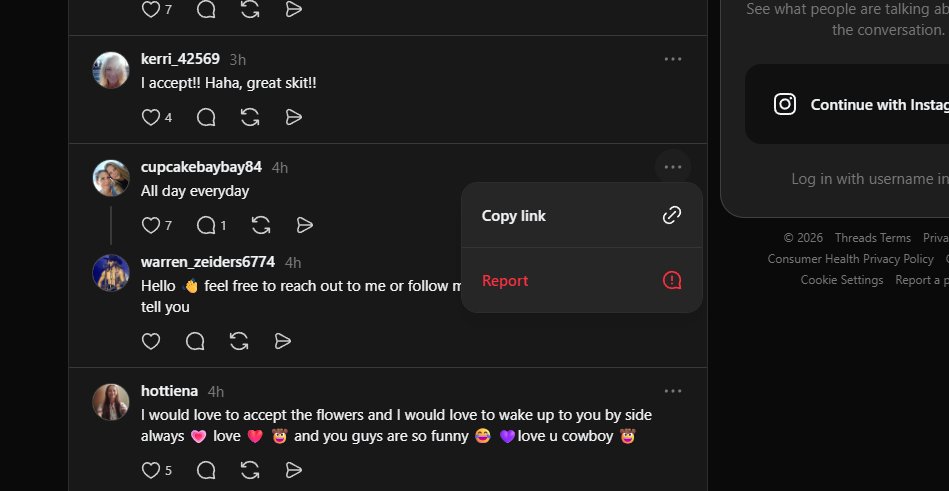Screen dimensions: 949x491
Task: Repost cupcakebaybay84's comment
Action: [x=261, y=225]
